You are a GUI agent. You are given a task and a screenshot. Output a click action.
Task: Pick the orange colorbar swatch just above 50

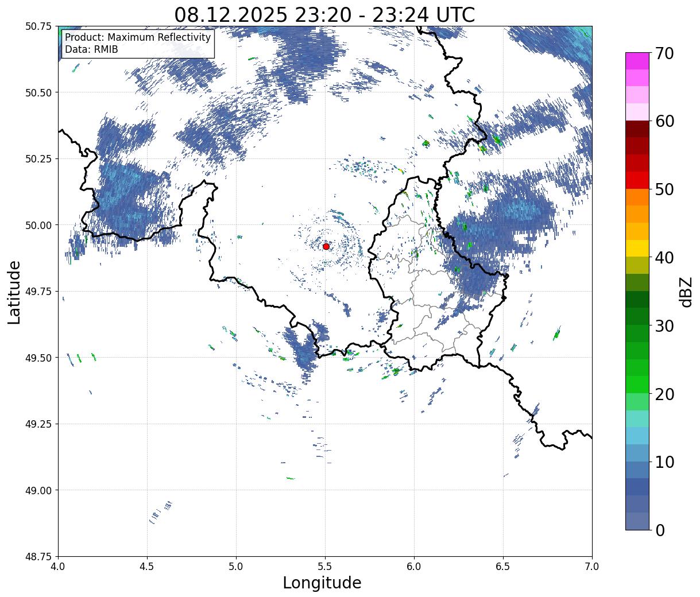pyautogui.click(x=637, y=197)
